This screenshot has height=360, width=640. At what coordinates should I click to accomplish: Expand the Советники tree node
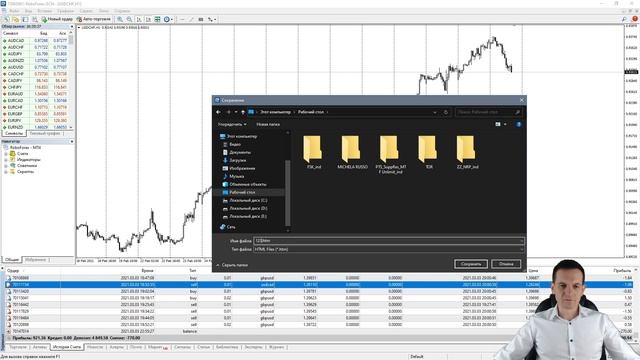point(6,166)
